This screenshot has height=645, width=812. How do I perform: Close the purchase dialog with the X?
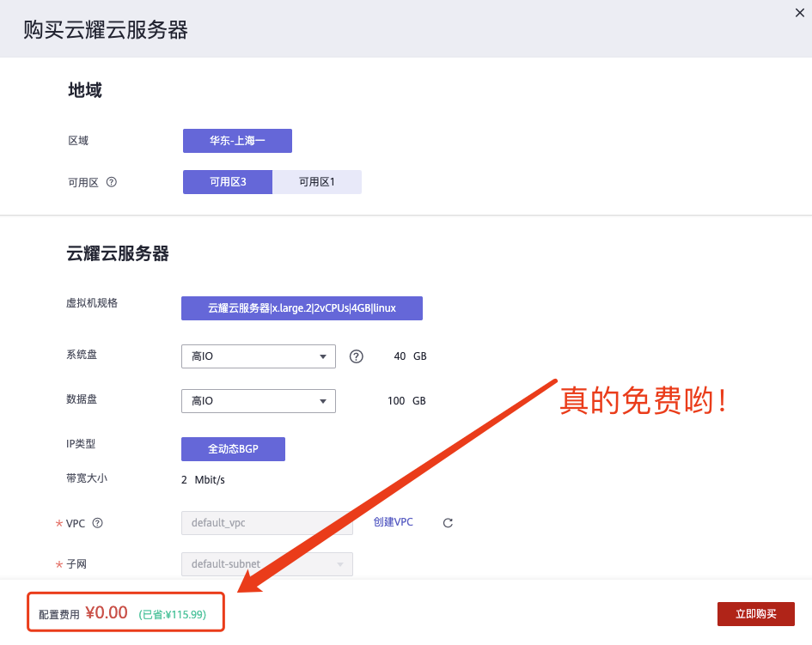pos(800,13)
